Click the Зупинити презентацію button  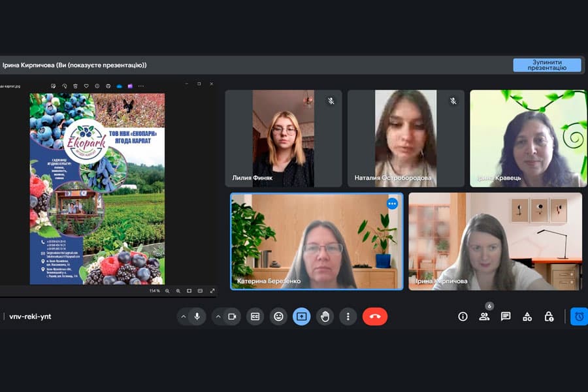tap(547, 65)
